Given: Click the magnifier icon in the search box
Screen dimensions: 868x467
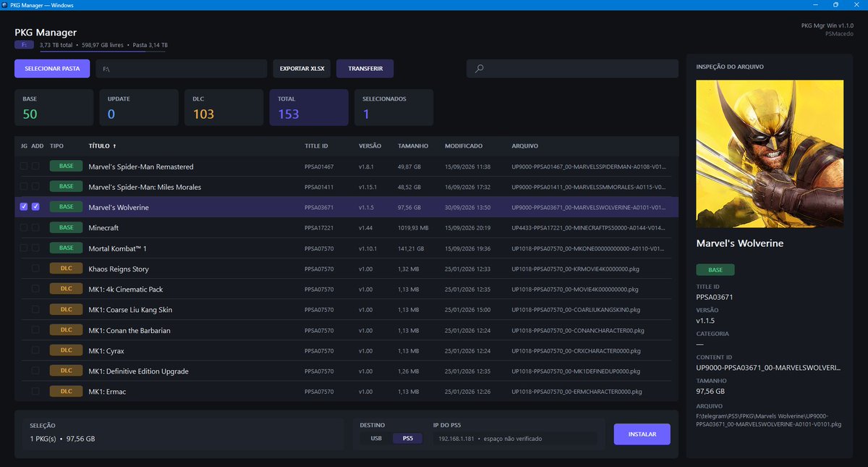Looking at the screenshot, I should [x=479, y=69].
